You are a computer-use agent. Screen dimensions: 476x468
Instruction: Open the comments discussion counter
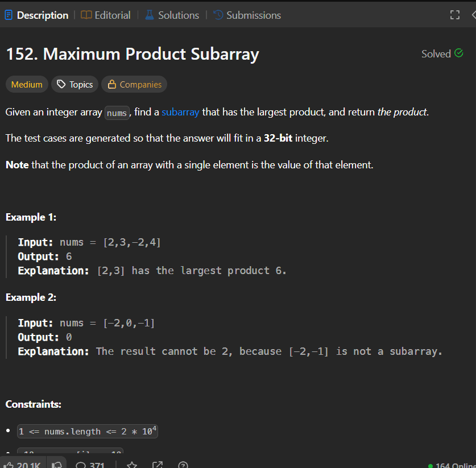[90, 463]
